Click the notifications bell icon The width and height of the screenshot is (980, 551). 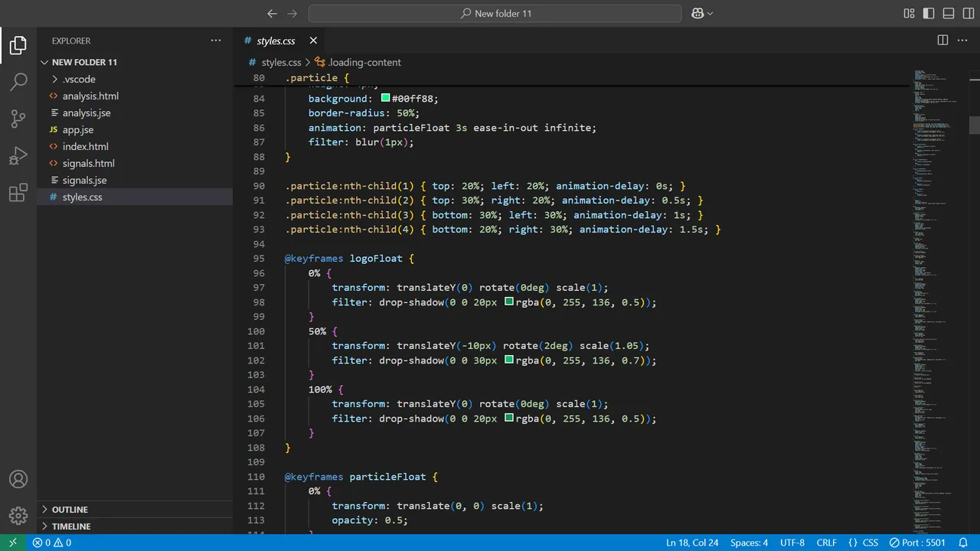click(x=963, y=543)
